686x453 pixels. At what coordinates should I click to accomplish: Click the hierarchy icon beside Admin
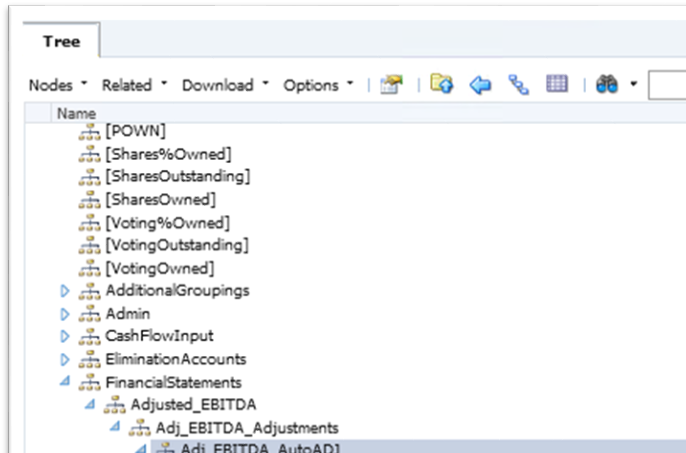pyautogui.click(x=90, y=314)
